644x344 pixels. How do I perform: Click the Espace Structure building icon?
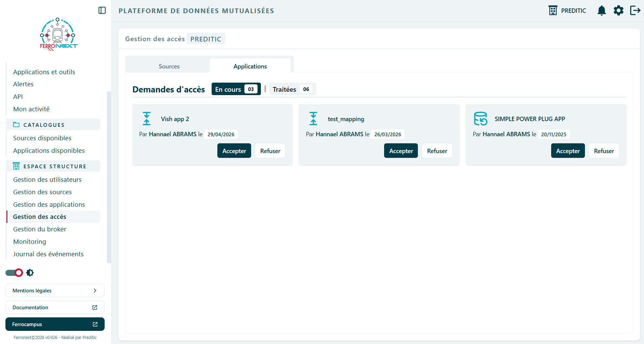[16, 166]
